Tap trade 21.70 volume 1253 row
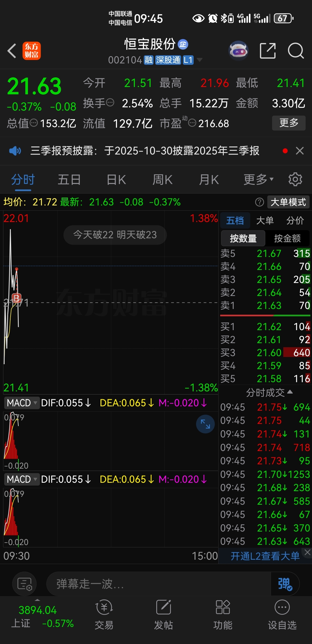The height and width of the screenshot is (644, 312). [265, 474]
